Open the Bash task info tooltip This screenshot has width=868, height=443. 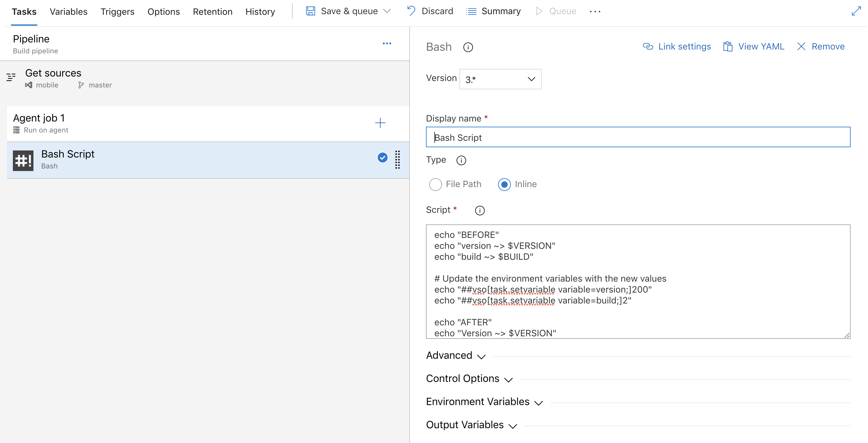468,47
